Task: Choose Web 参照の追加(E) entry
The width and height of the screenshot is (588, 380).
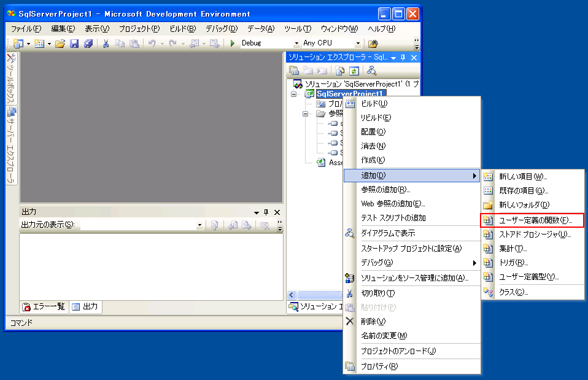Action: [x=412, y=204]
